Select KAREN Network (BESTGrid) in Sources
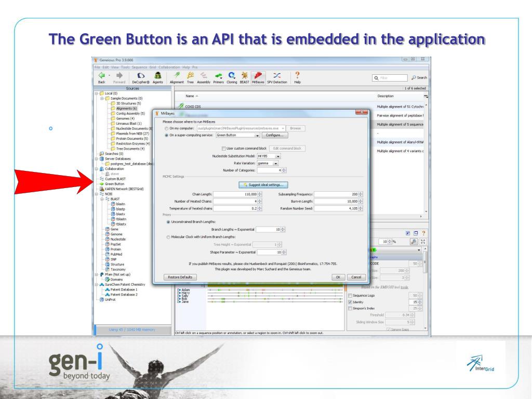Screen dimensions: 532x399 [124, 189]
